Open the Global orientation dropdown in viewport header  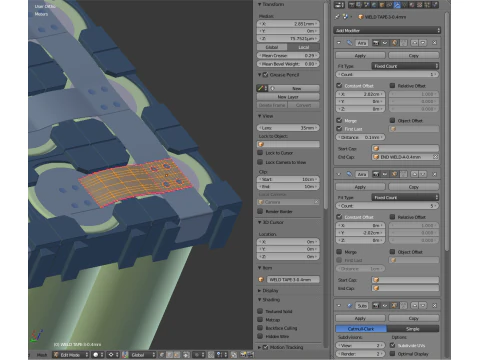click(x=143, y=355)
